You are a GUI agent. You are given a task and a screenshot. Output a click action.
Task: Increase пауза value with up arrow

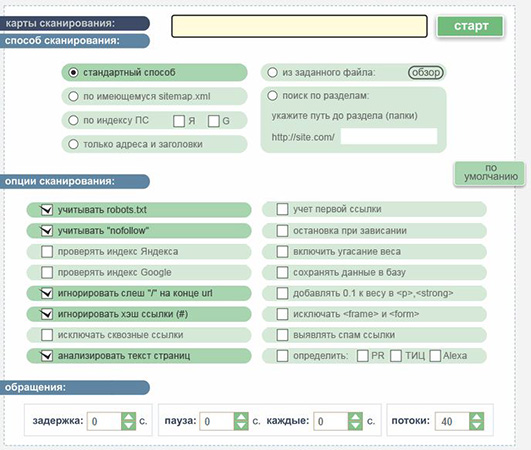(x=241, y=417)
